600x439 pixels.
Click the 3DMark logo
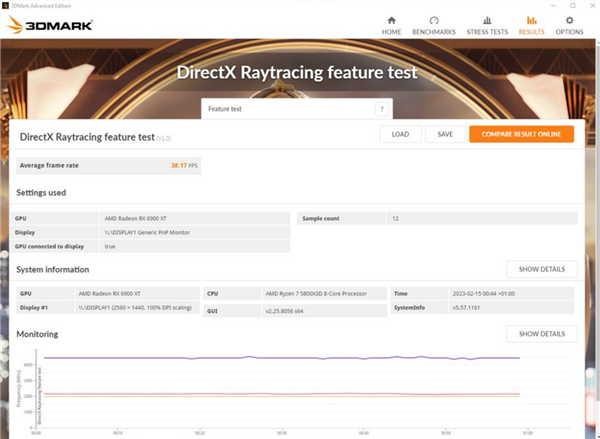(x=50, y=25)
